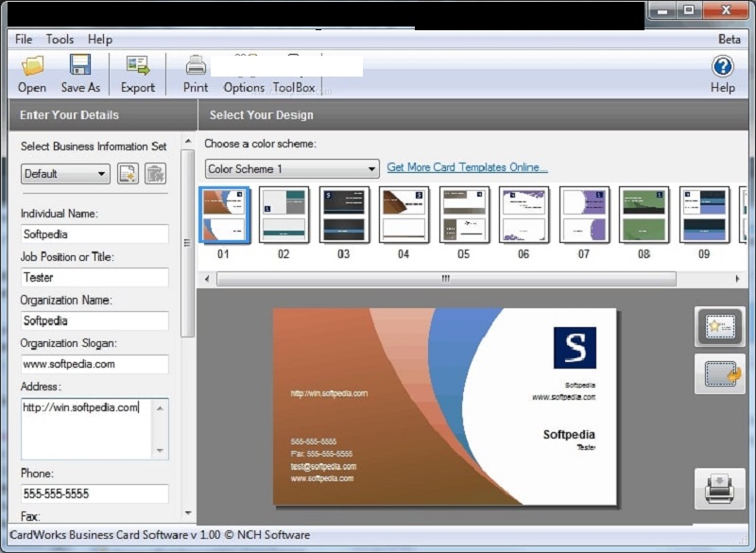Screen dimensions: 756x553
Task: Select card template 05 thumbnail
Action: (x=464, y=215)
